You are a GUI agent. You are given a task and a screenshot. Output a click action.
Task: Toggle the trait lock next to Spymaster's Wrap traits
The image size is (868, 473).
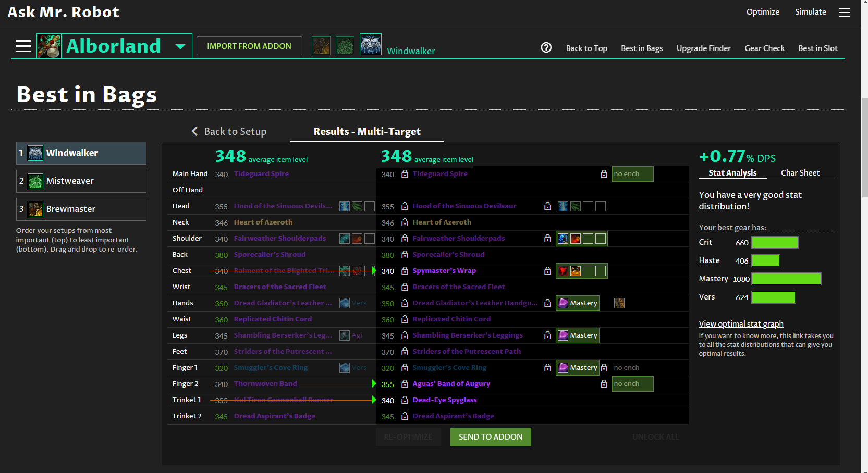point(547,271)
